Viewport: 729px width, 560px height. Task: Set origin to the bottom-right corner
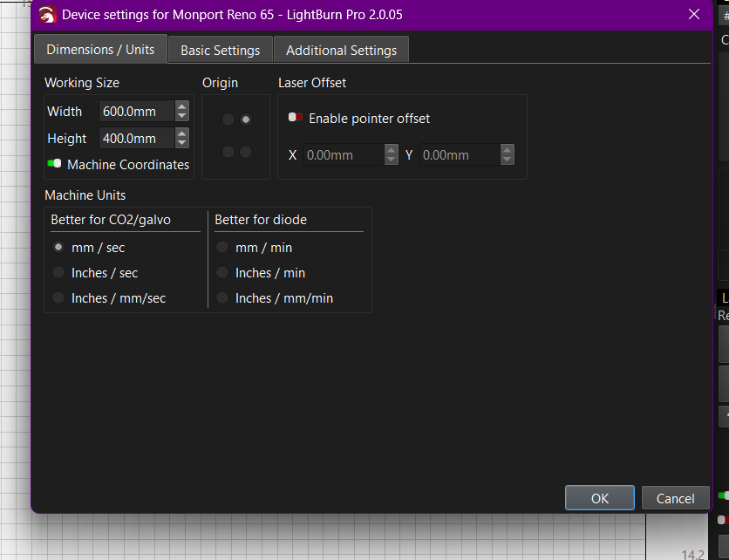246,152
